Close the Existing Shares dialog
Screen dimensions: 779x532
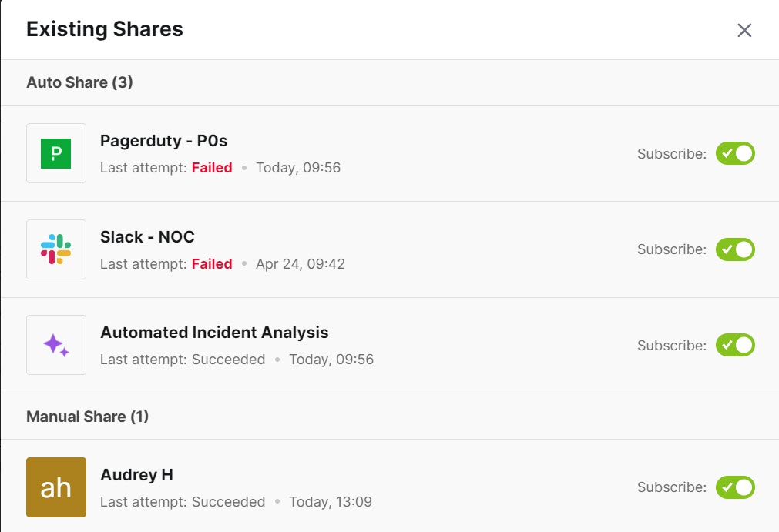click(x=744, y=30)
